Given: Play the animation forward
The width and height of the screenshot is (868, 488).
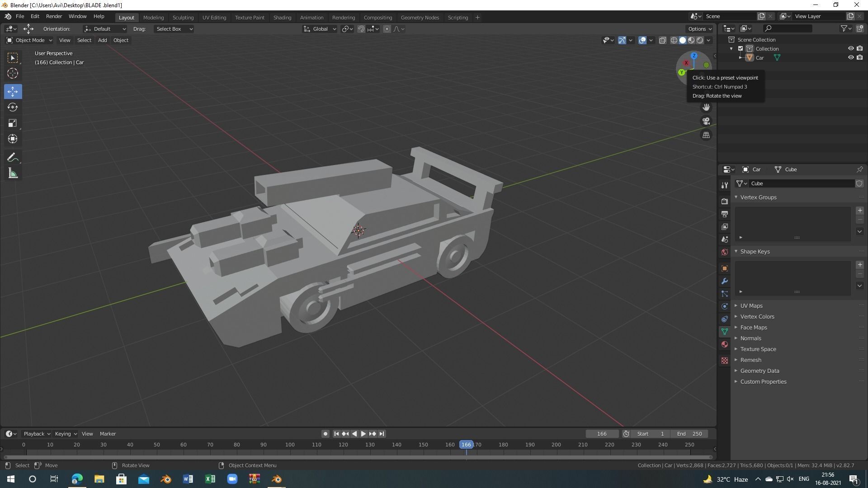Looking at the screenshot, I should [363, 434].
